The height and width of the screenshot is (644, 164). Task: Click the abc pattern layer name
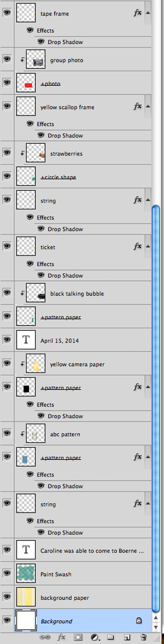pos(65,434)
